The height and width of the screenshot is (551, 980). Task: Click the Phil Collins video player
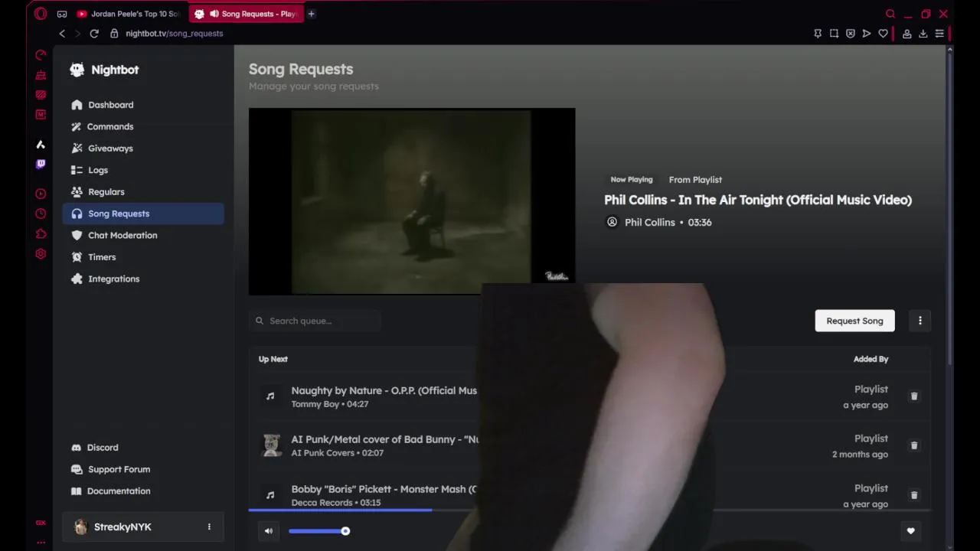point(412,201)
